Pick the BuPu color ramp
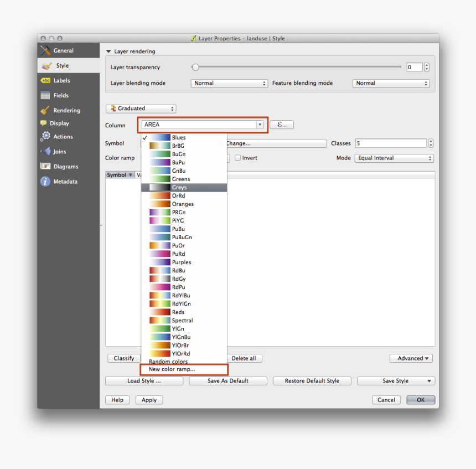This screenshot has height=469, width=476. pyautogui.click(x=184, y=162)
